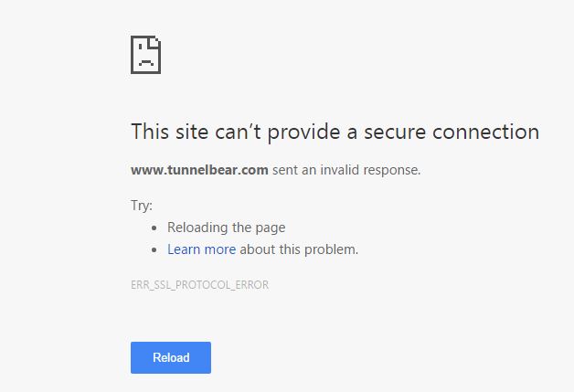Click the word "page" in the first suggestion

[x=270, y=228]
